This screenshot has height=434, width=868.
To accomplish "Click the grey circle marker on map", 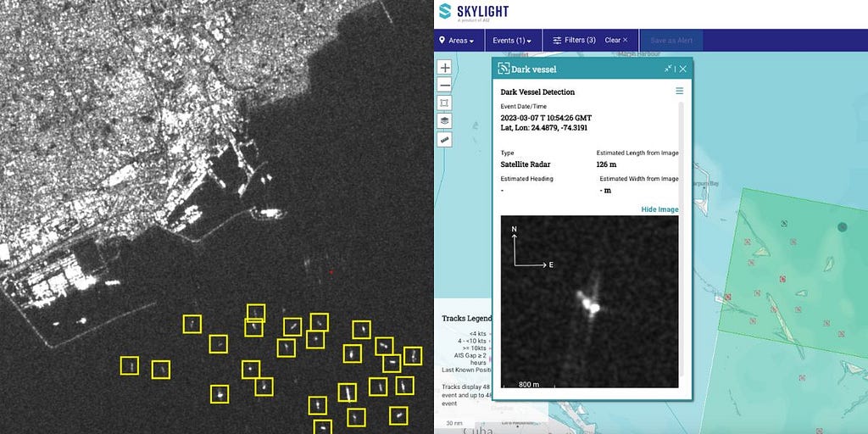I will (842, 227).
